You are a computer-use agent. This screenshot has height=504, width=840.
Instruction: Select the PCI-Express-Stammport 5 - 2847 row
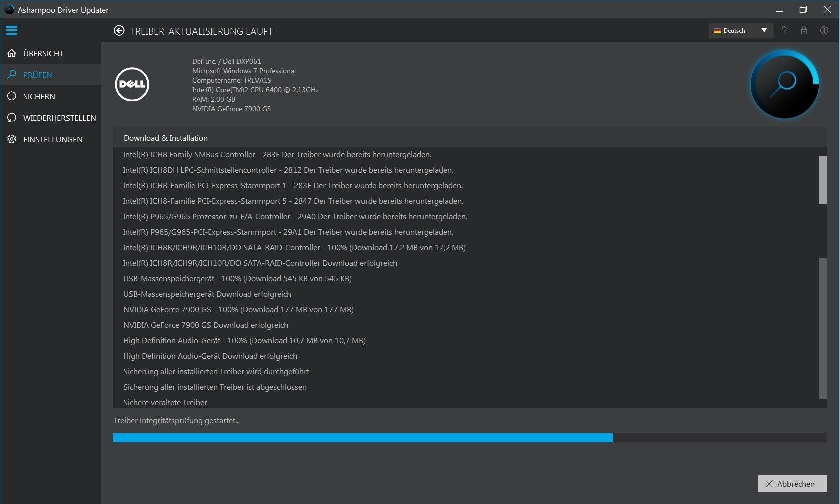tap(293, 201)
